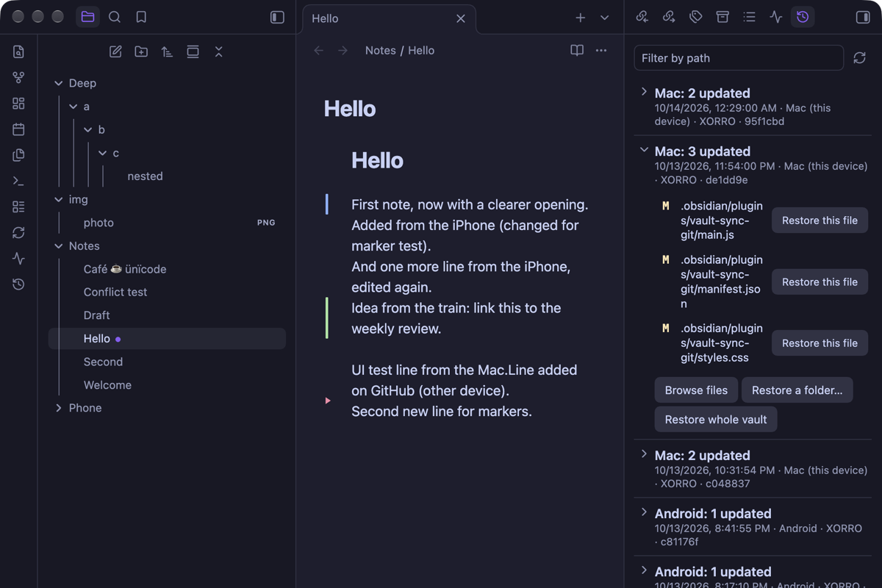
Task: Toggle the fold arrow beside the last paragraph
Action: pyautogui.click(x=328, y=401)
